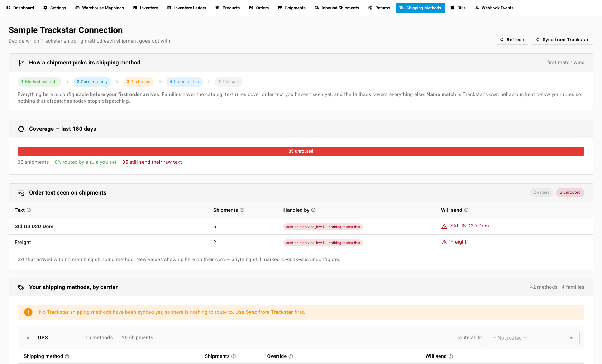Click warning triangle beside "Std US D2D Dom"
The image size is (602, 364).
444,226
